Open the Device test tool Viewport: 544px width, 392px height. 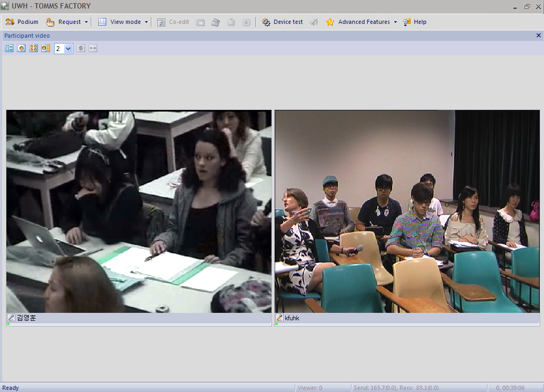pyautogui.click(x=282, y=22)
